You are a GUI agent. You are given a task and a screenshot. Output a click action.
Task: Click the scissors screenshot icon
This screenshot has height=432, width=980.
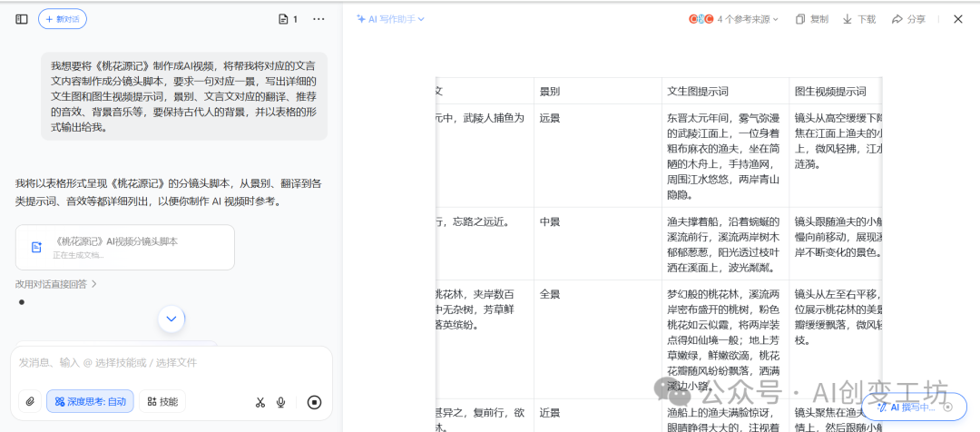260,403
